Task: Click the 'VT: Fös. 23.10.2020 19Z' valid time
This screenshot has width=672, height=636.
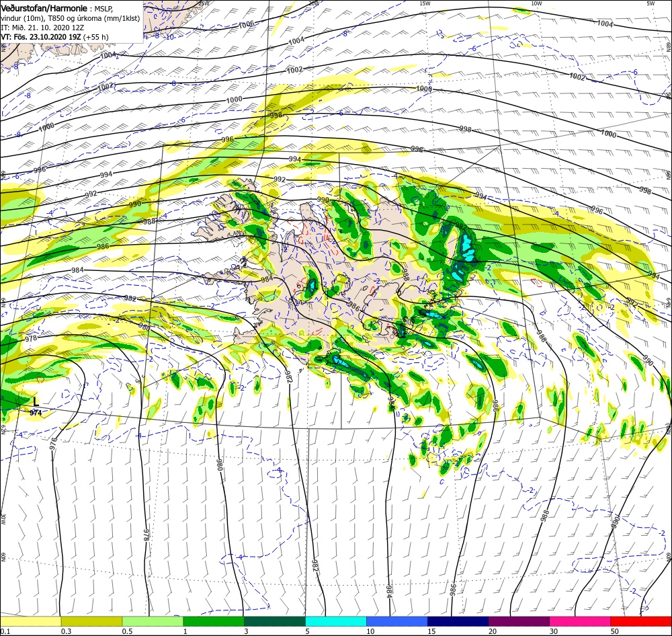Action: click(41, 37)
